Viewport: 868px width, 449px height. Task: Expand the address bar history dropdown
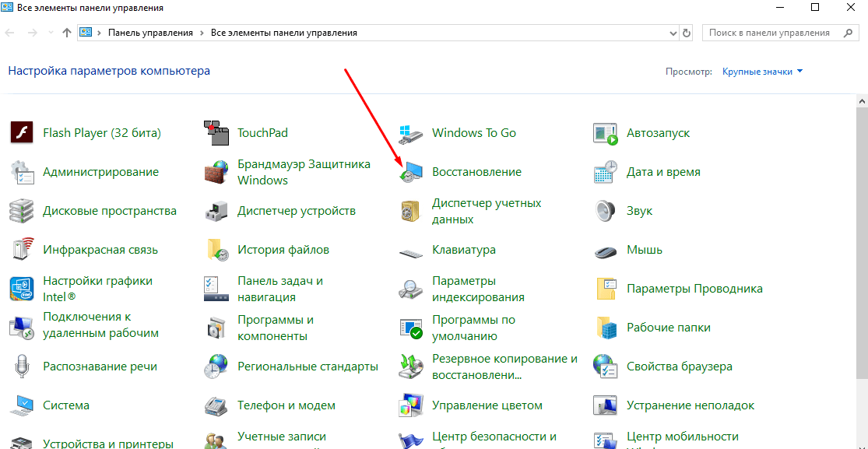click(673, 33)
